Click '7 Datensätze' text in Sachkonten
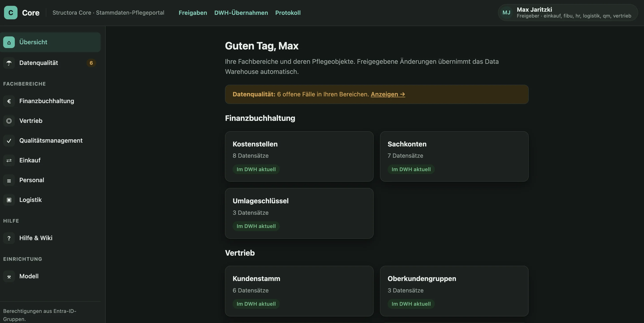This screenshot has height=323, width=644. tap(405, 156)
